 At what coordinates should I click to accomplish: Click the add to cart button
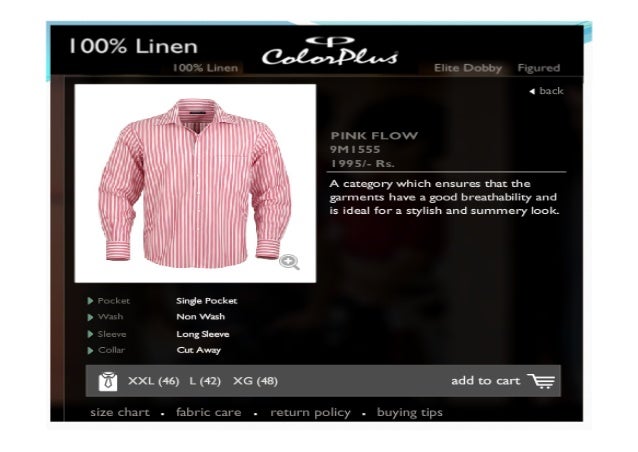[503, 381]
